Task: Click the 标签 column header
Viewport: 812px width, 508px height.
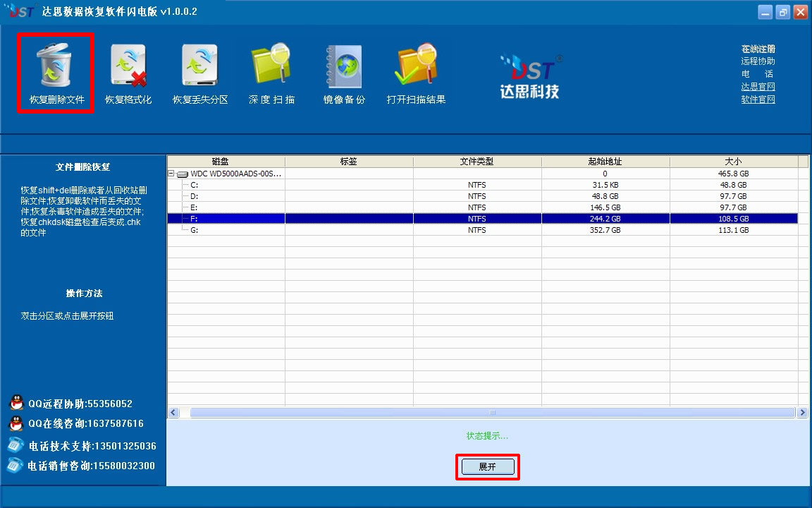Action: coord(349,162)
